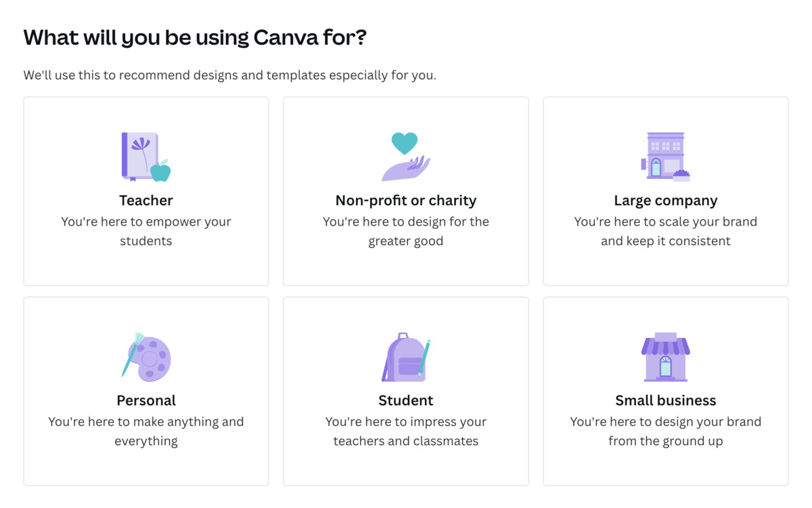
Task: Select the Teacher card
Action: (x=145, y=190)
